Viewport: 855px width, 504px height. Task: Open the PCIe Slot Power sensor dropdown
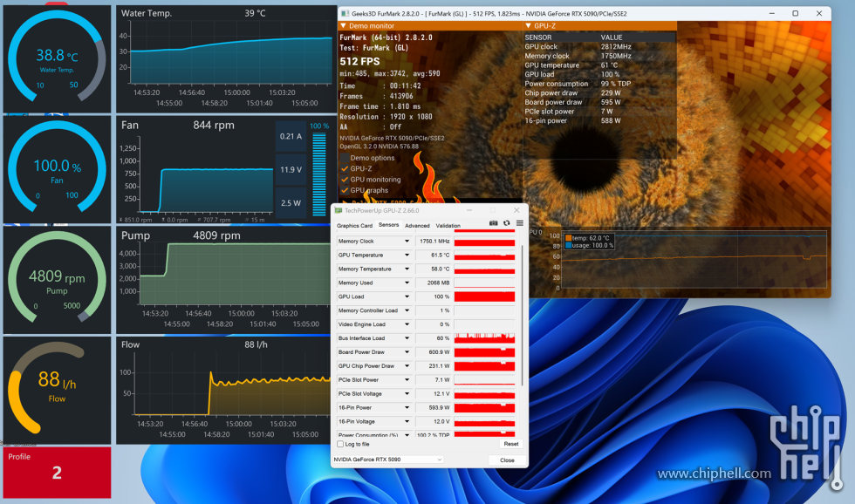tap(407, 380)
